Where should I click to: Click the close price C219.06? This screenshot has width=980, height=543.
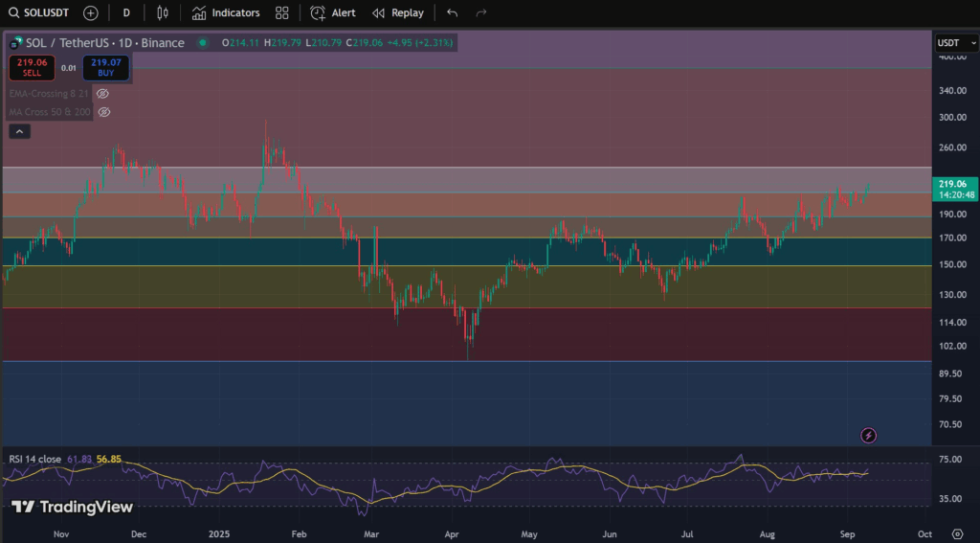tap(364, 42)
